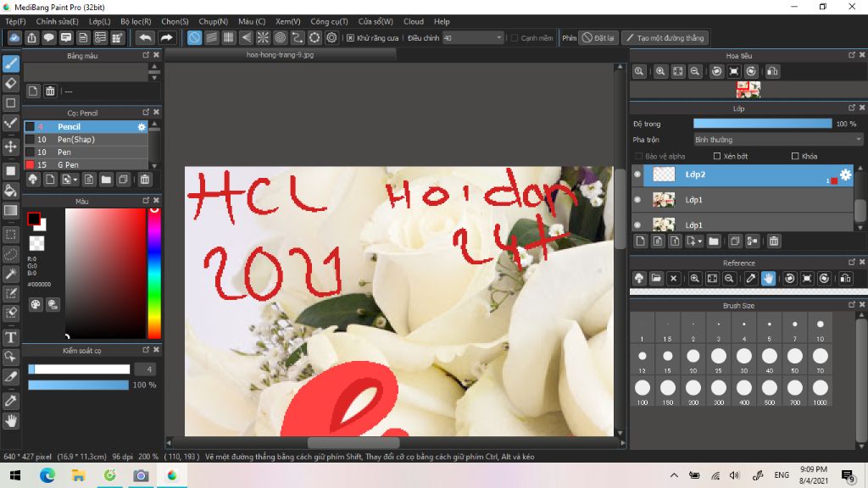The width and height of the screenshot is (868, 488).
Task: Select brush size 100 preset
Action: 643,391
